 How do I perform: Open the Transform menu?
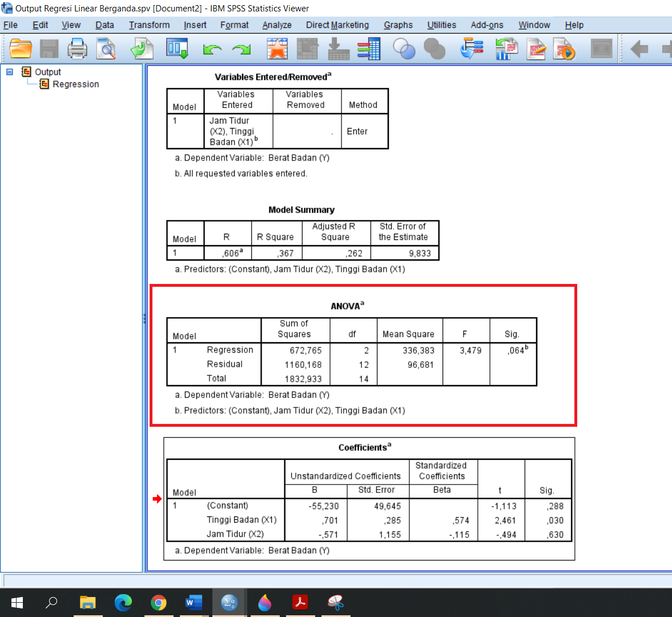coord(149,25)
